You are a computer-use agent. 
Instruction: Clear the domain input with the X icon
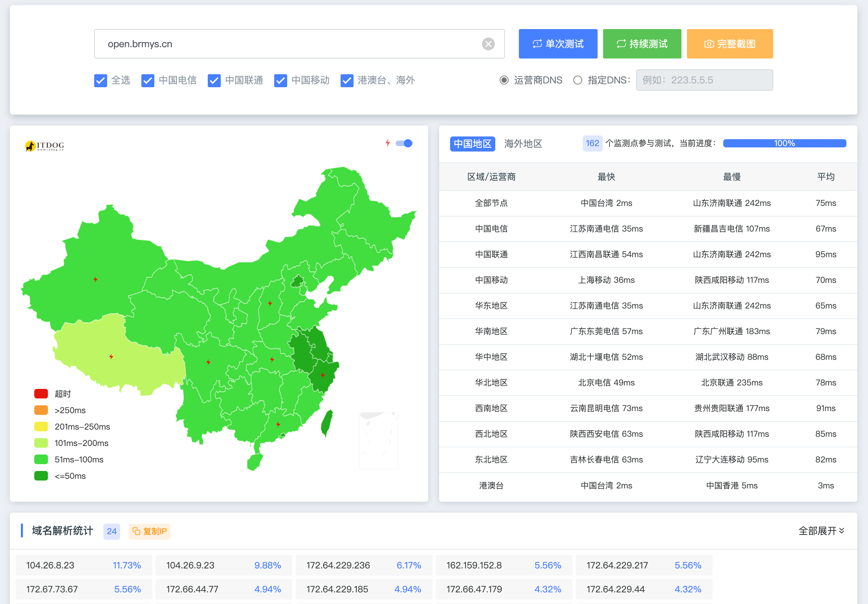[488, 44]
